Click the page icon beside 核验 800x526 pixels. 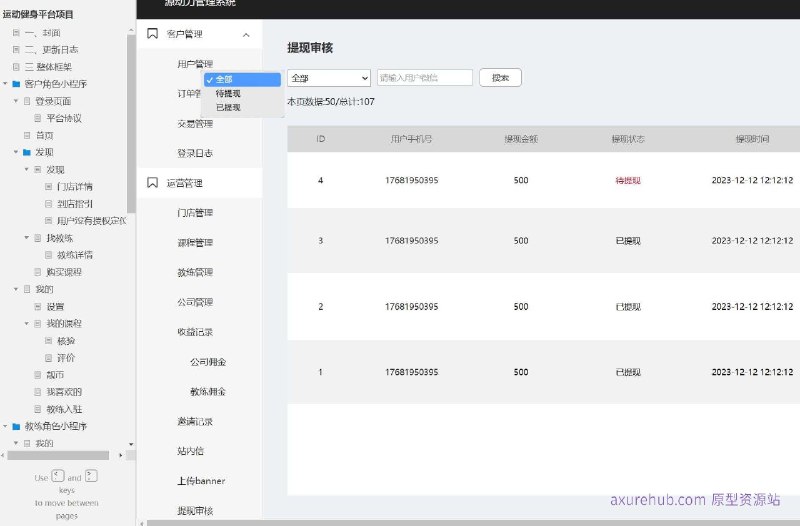click(x=48, y=340)
